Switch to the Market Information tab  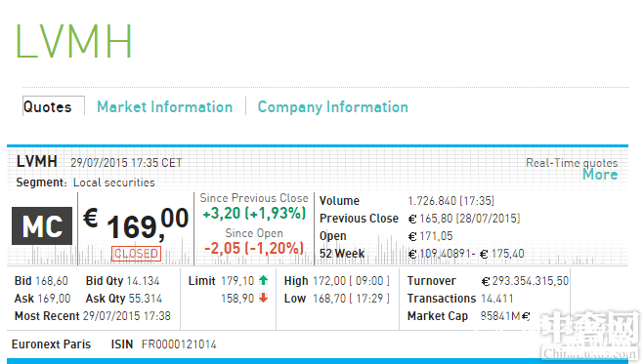click(x=165, y=107)
